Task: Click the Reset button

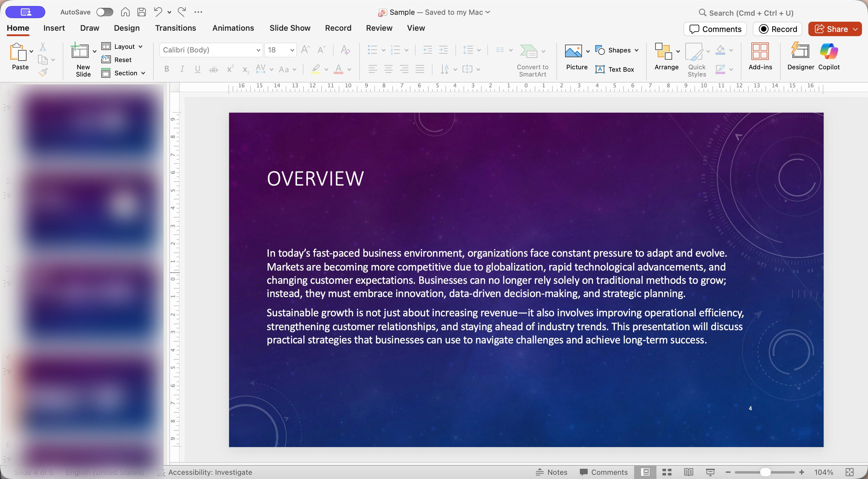Action: click(x=117, y=60)
